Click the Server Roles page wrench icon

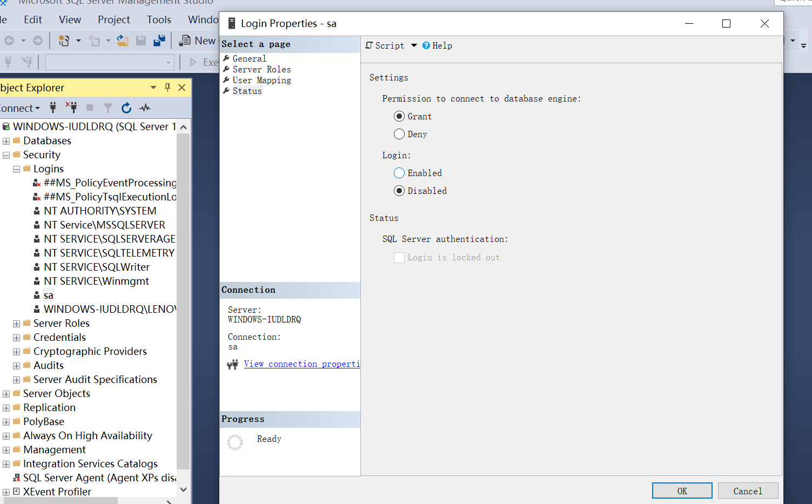(226, 69)
